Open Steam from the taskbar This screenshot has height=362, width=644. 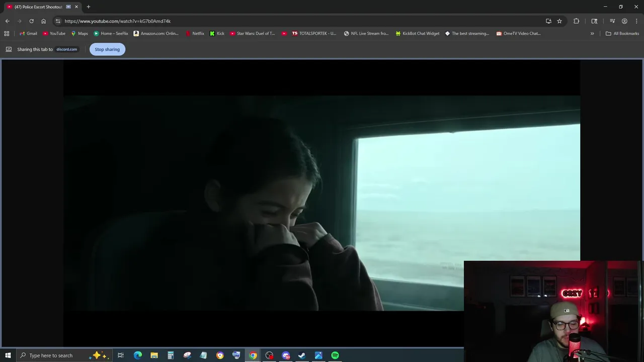coord(302,355)
